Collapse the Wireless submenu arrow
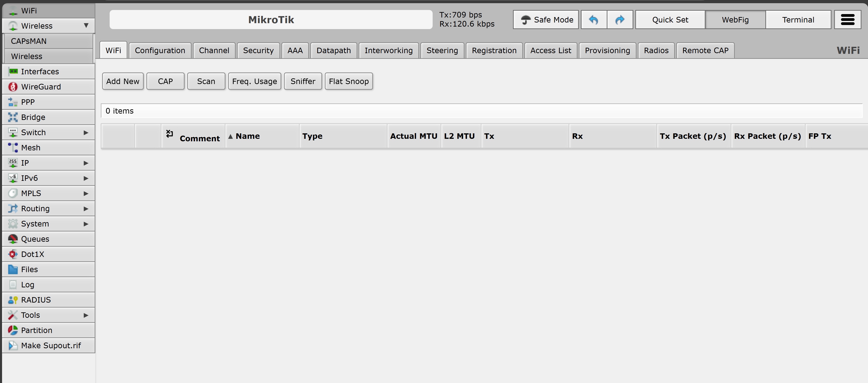 pyautogui.click(x=86, y=26)
